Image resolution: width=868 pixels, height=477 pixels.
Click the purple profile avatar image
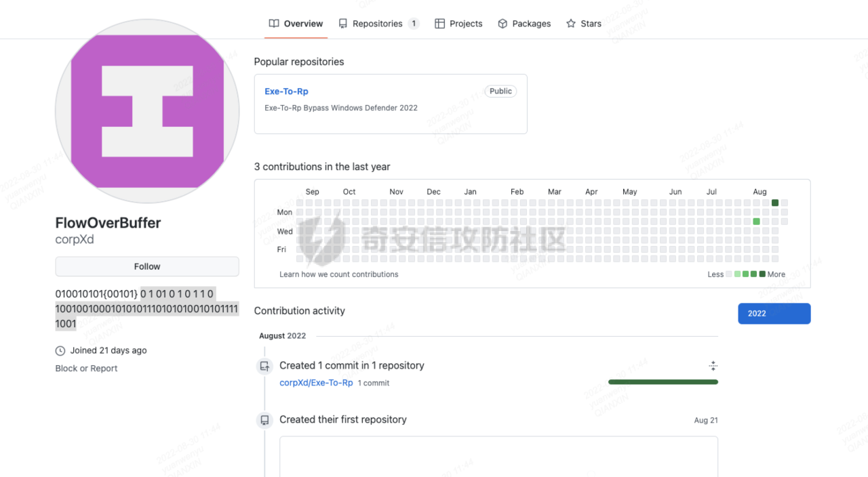pos(147,110)
